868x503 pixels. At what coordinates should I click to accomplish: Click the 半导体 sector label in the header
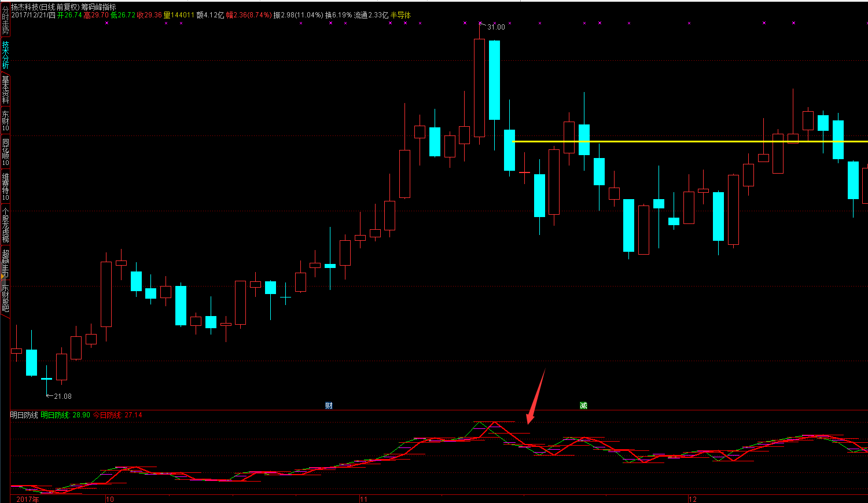(400, 15)
